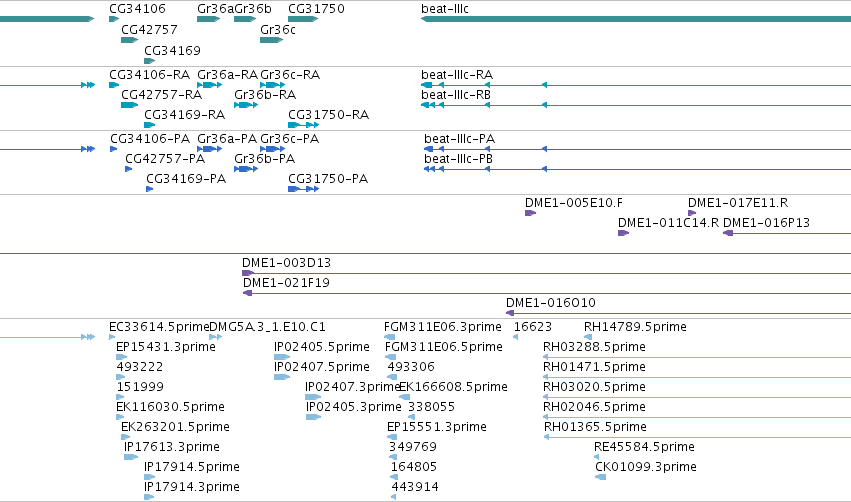
Task: Select the CG34169 gene label
Action: click(173, 50)
